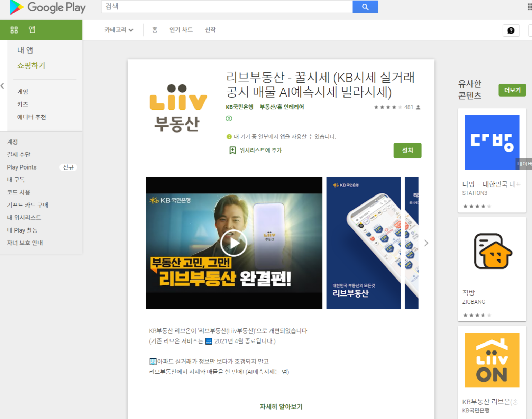The width and height of the screenshot is (532, 419).
Task: Click the age rating 3 badge
Action: (x=229, y=118)
